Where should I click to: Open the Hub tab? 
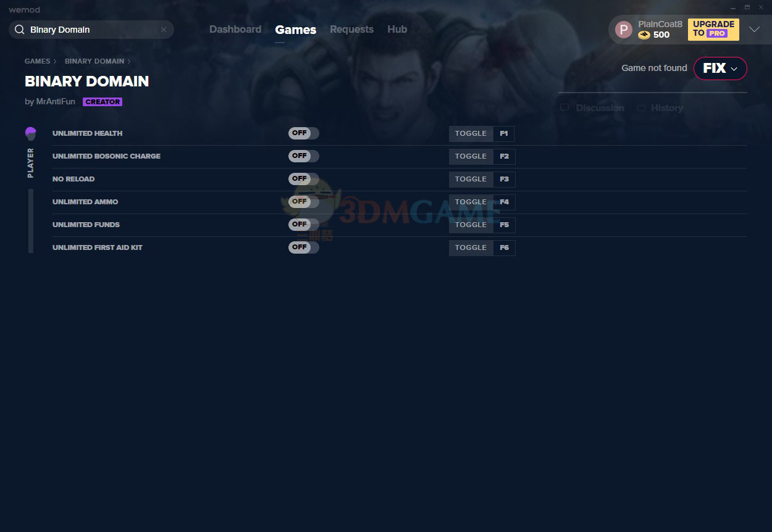pyautogui.click(x=397, y=30)
